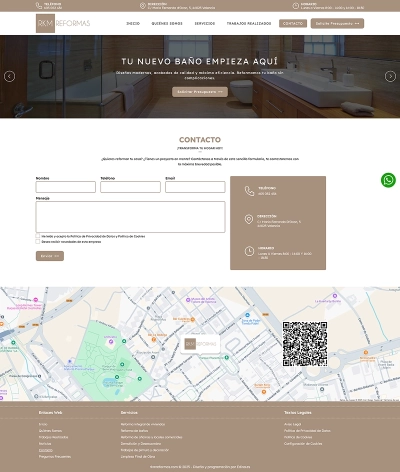Open Trabajos Realizados in the navigation

pos(249,23)
